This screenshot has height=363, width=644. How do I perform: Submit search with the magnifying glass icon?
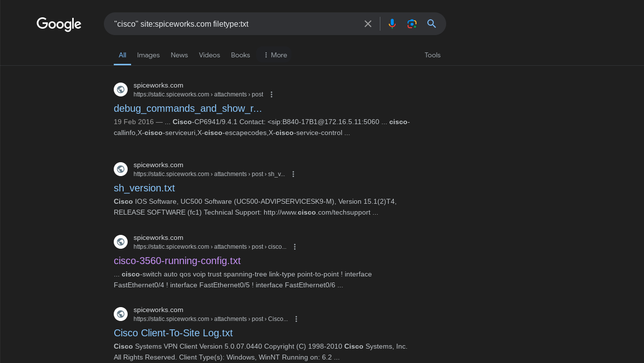point(432,24)
